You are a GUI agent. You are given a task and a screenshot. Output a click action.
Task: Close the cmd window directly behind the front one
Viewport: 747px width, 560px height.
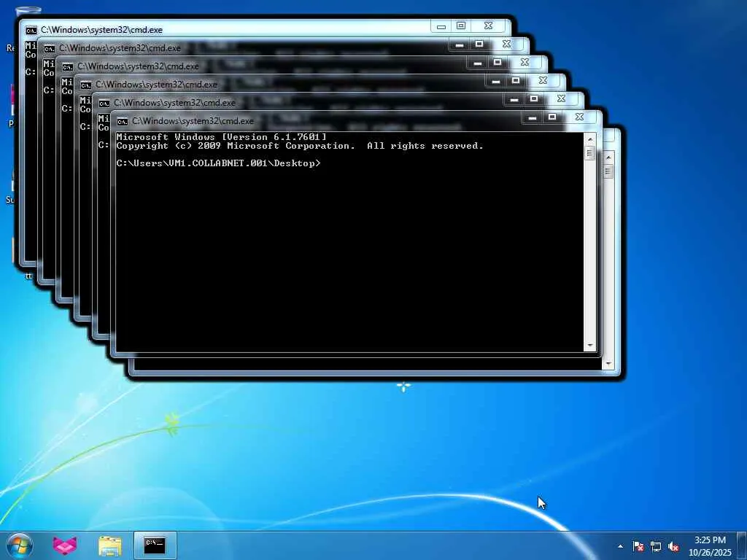click(561, 99)
